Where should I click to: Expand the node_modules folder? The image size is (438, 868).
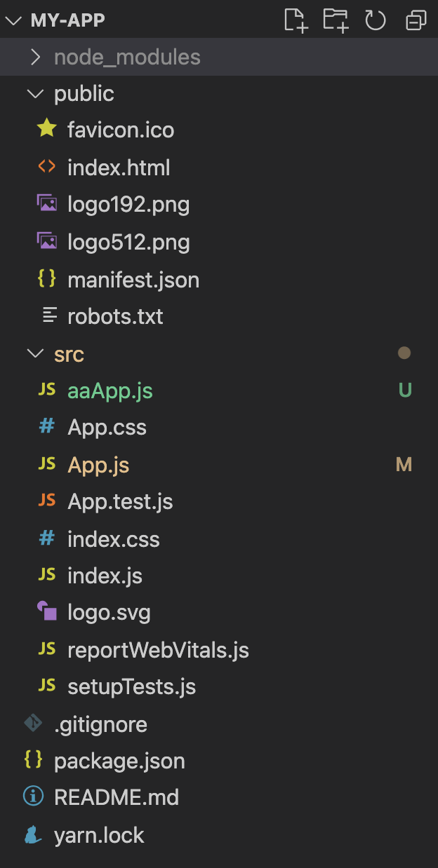36,57
